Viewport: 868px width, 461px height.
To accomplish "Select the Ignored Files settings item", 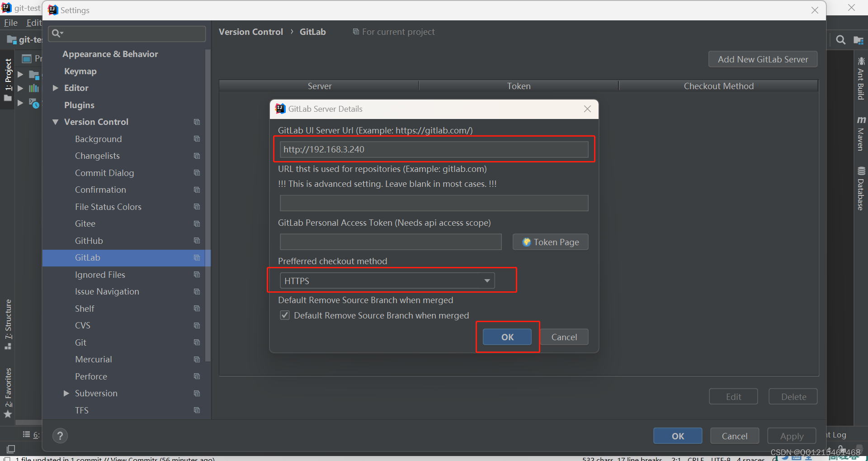I will coord(100,275).
